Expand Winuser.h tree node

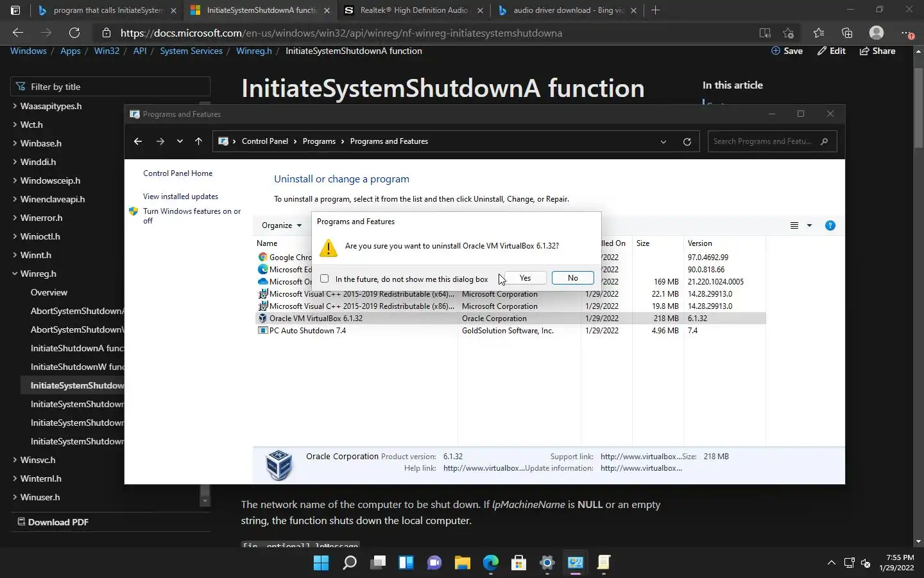(15, 497)
